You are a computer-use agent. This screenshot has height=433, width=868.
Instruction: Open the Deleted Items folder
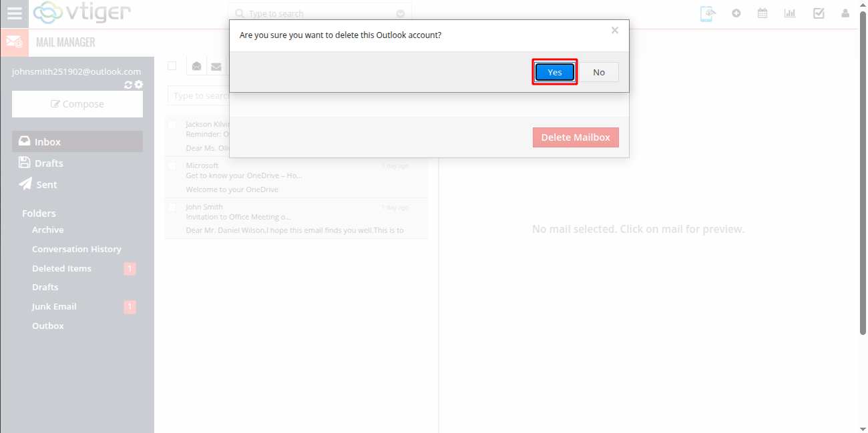point(61,268)
